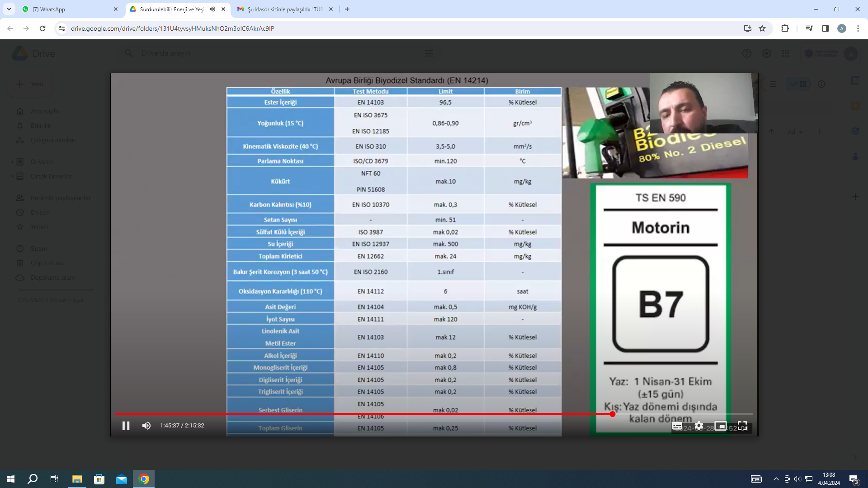Expand the tab search chevron

coord(9,9)
